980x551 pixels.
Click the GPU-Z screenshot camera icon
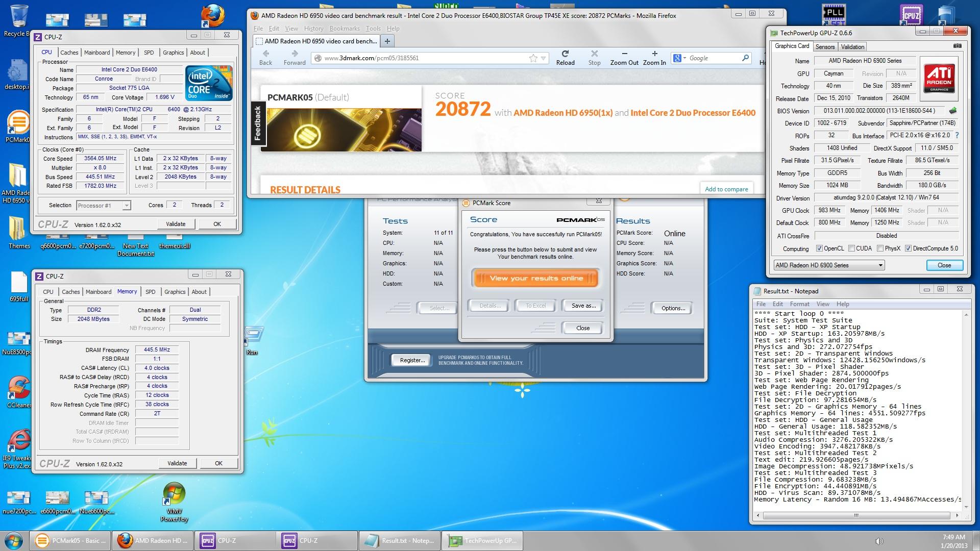(958, 46)
